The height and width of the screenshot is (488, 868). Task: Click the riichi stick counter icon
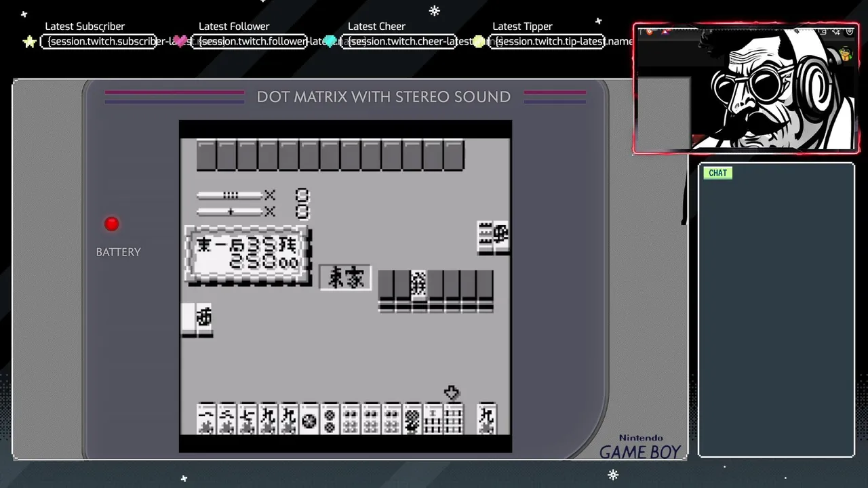click(229, 195)
